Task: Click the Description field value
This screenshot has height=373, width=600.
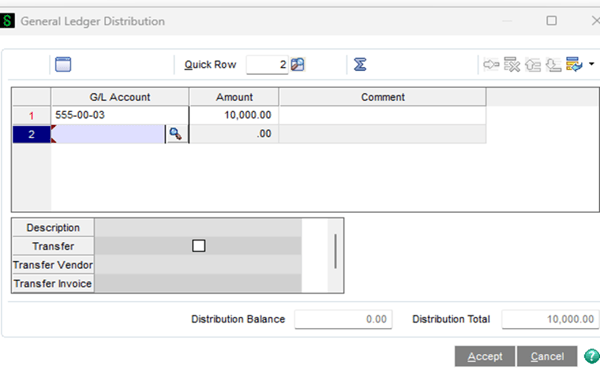Action: (198, 228)
